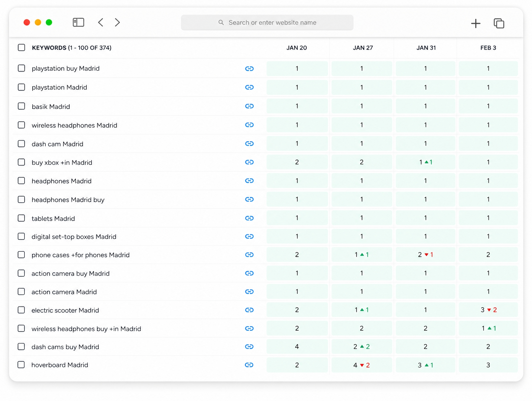This screenshot has width=532, height=401.
Task: Click electric scooter Madrid JAN 27 cell
Action: (362, 310)
